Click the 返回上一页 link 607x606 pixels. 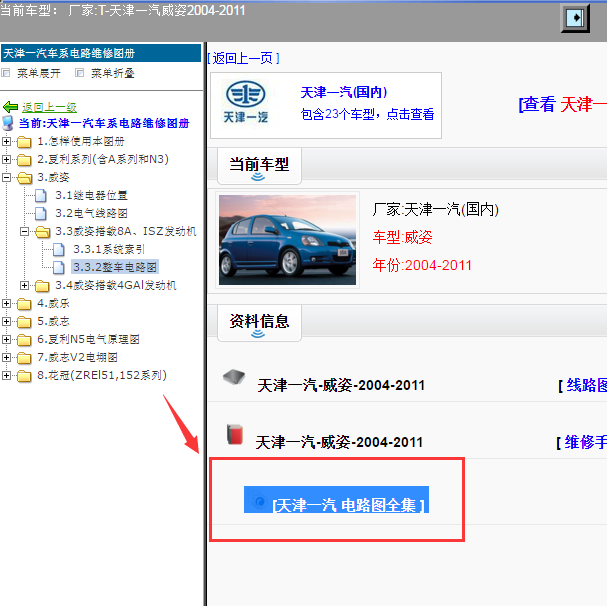pyautogui.click(x=243, y=58)
